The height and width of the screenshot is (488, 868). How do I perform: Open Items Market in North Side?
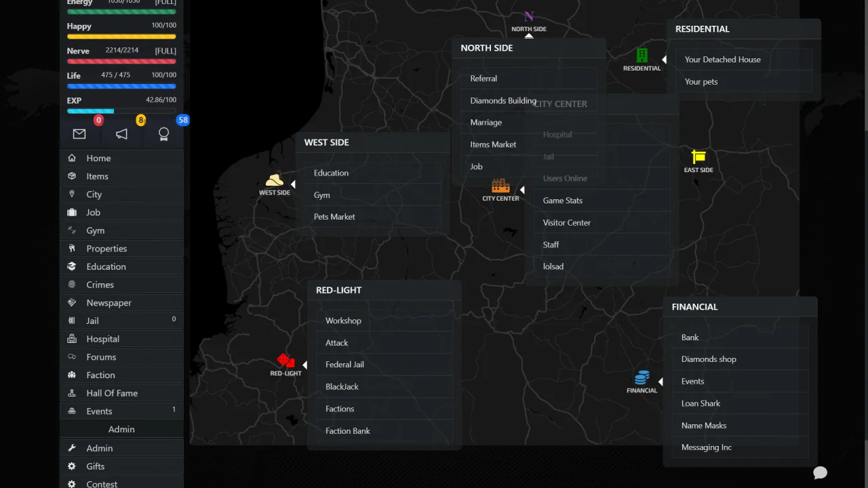[x=529, y=144]
